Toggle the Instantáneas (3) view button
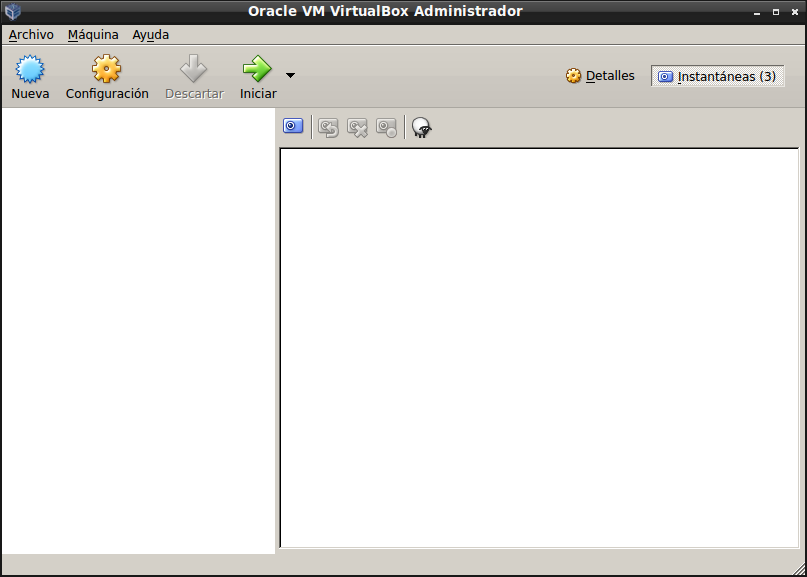This screenshot has height=577, width=807. (x=717, y=76)
